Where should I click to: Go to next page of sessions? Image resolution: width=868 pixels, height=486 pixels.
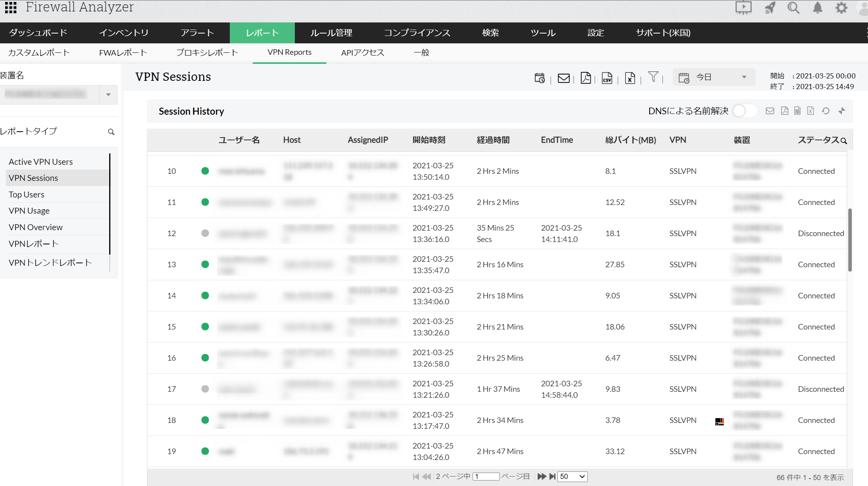coord(542,477)
